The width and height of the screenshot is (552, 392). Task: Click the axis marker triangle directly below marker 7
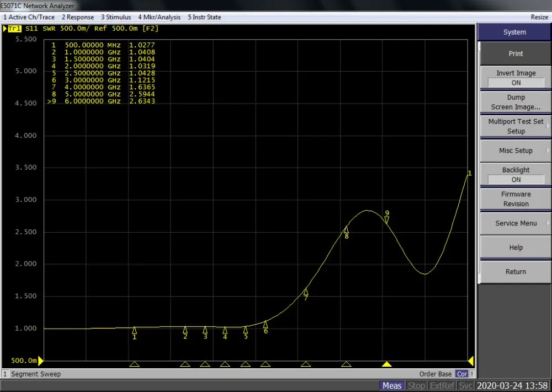[x=306, y=364]
